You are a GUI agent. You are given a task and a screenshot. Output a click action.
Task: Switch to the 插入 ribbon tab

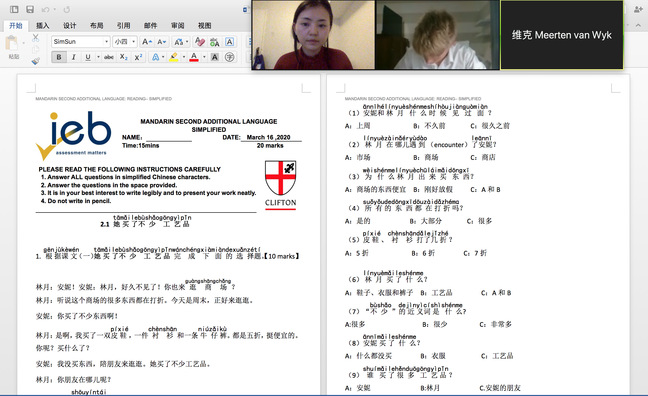tap(43, 26)
